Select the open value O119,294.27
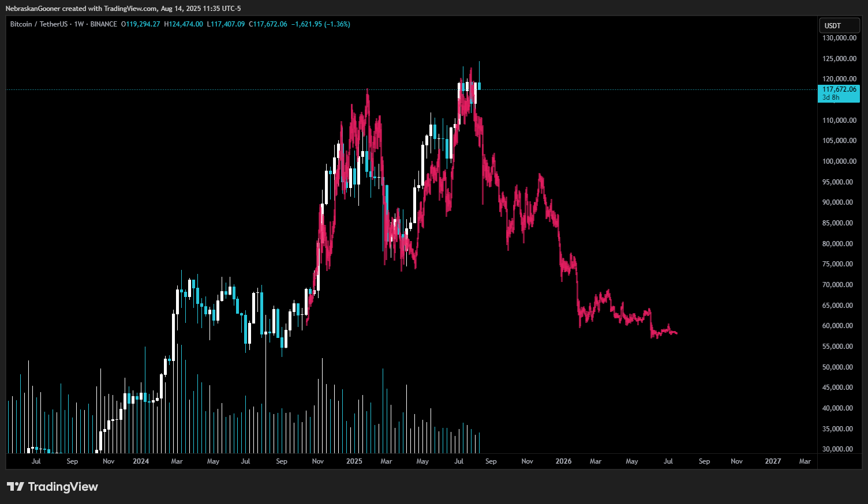 pos(140,24)
